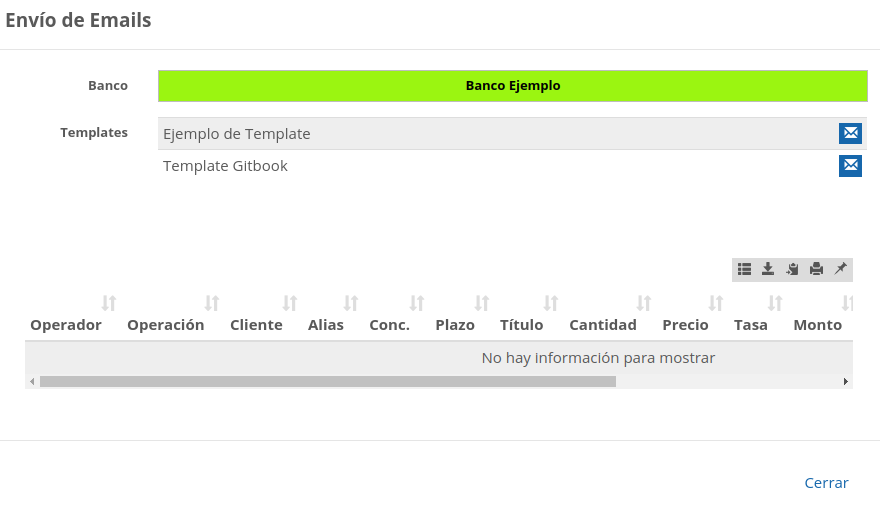Viewport: 880px width, 506px height.
Task: Click the green Banco Ejemplo bar
Action: tap(512, 86)
